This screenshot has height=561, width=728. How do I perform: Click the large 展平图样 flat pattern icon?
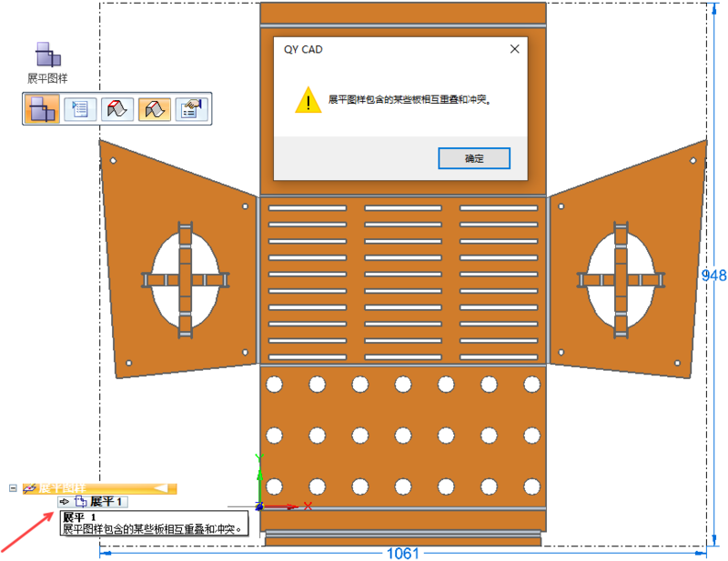(47, 56)
